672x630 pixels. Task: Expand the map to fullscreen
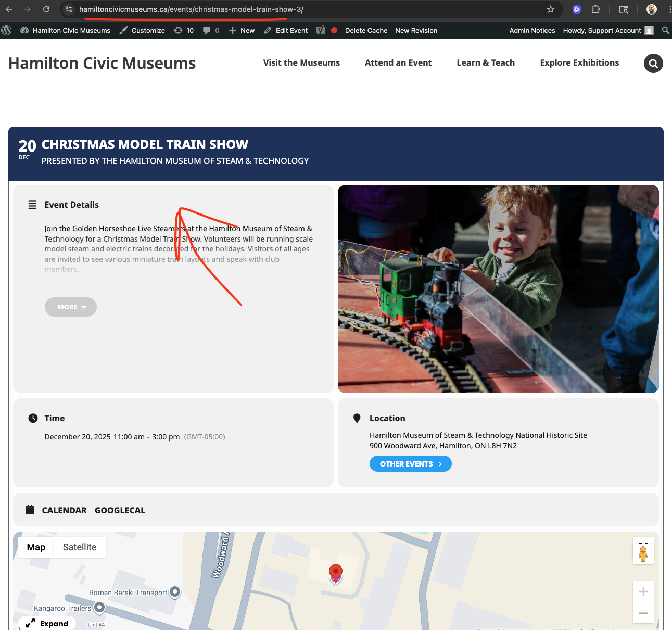pyautogui.click(x=47, y=623)
